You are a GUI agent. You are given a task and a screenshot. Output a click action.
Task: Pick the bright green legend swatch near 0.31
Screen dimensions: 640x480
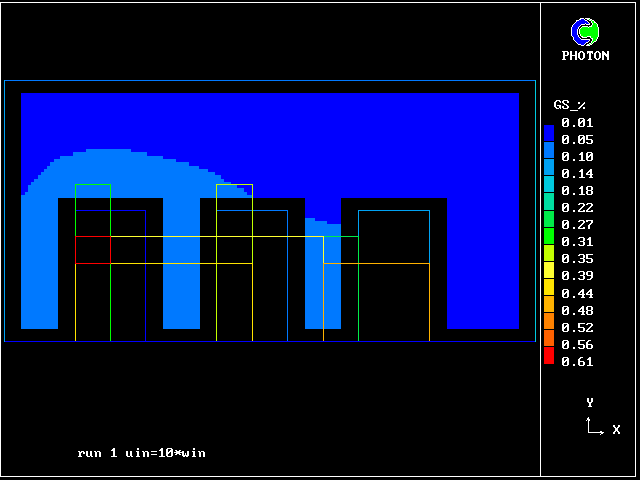(549, 242)
